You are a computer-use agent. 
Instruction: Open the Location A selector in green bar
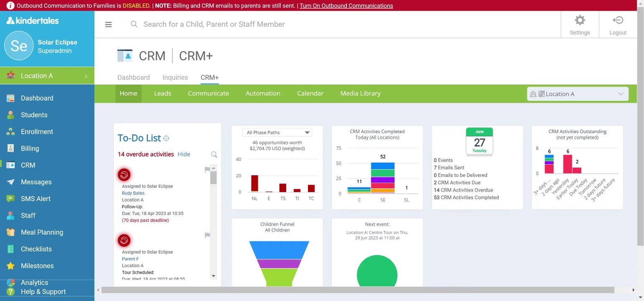pyautogui.click(x=577, y=94)
